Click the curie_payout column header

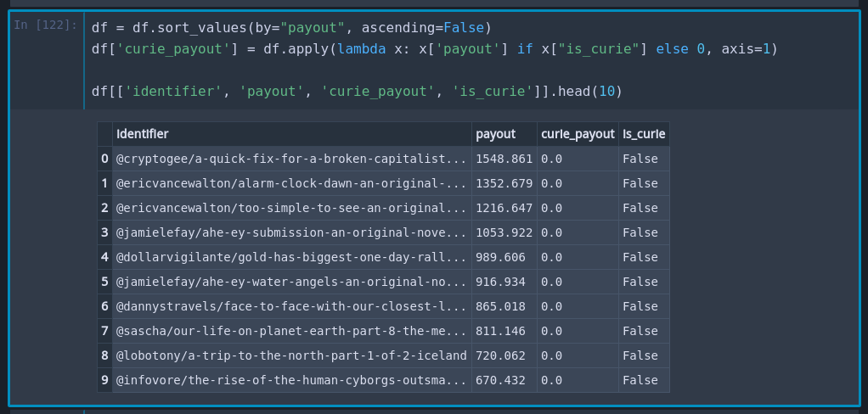pyautogui.click(x=578, y=134)
